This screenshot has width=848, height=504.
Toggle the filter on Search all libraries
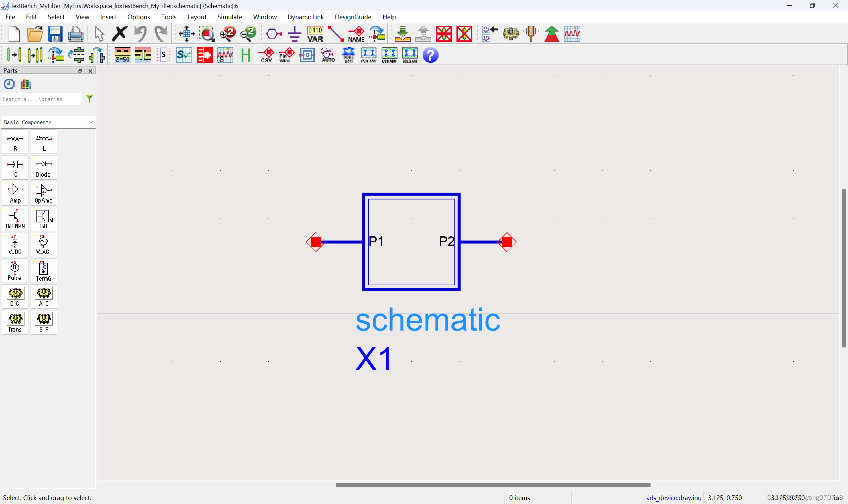(x=89, y=99)
